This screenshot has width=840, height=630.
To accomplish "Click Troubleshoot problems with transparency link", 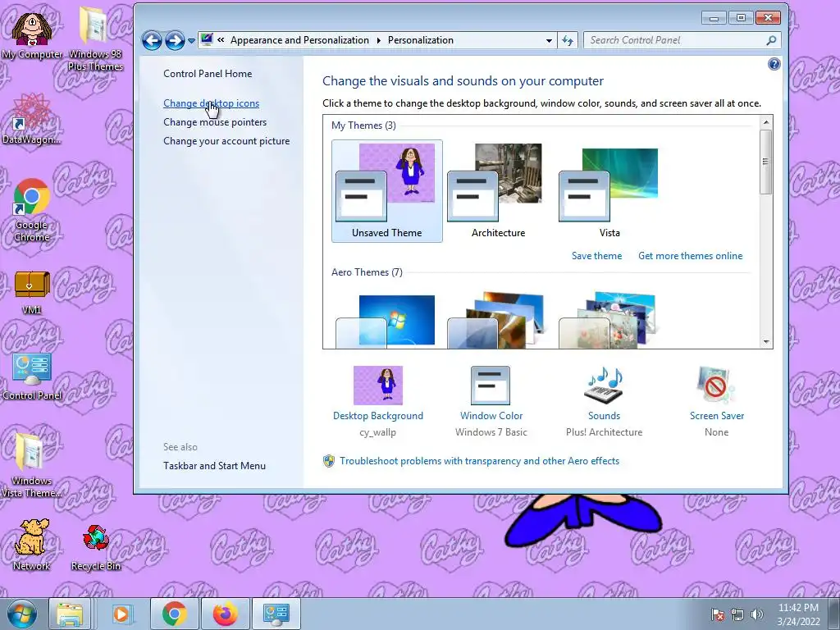I will 479,461.
